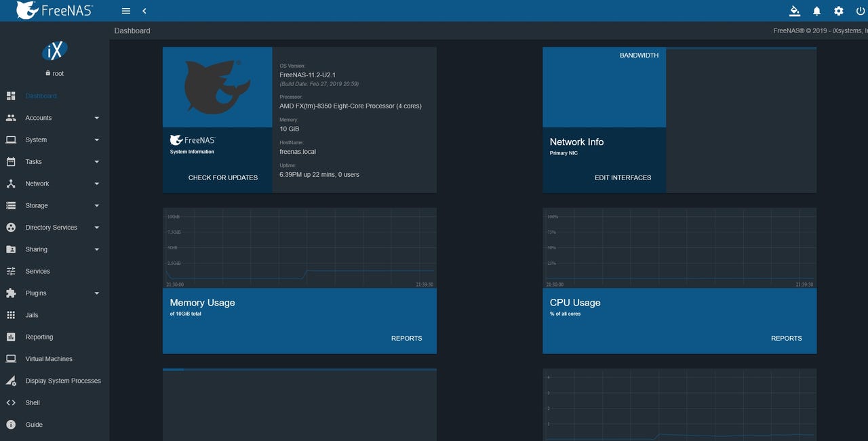
Task: Open the Accounts menu item
Action: pyautogui.click(x=39, y=118)
